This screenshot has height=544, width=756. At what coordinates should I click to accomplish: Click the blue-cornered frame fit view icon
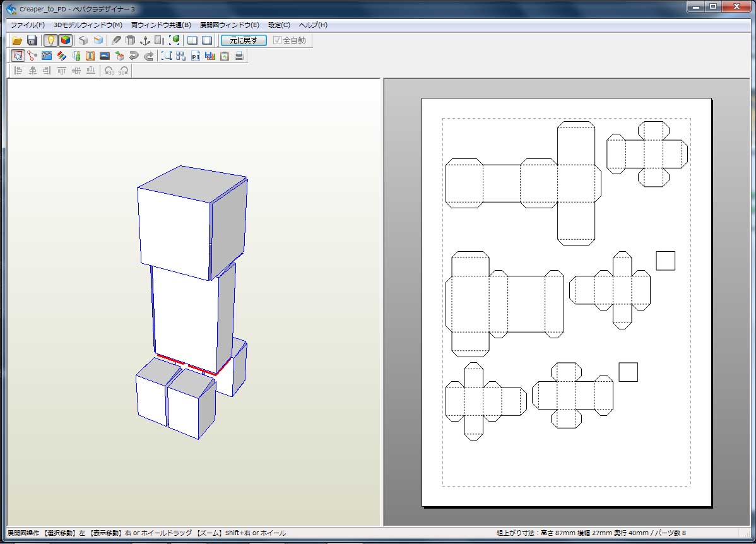point(167,56)
